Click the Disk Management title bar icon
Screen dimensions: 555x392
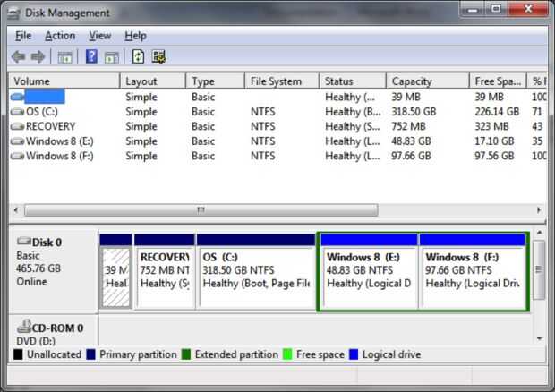click(x=13, y=13)
